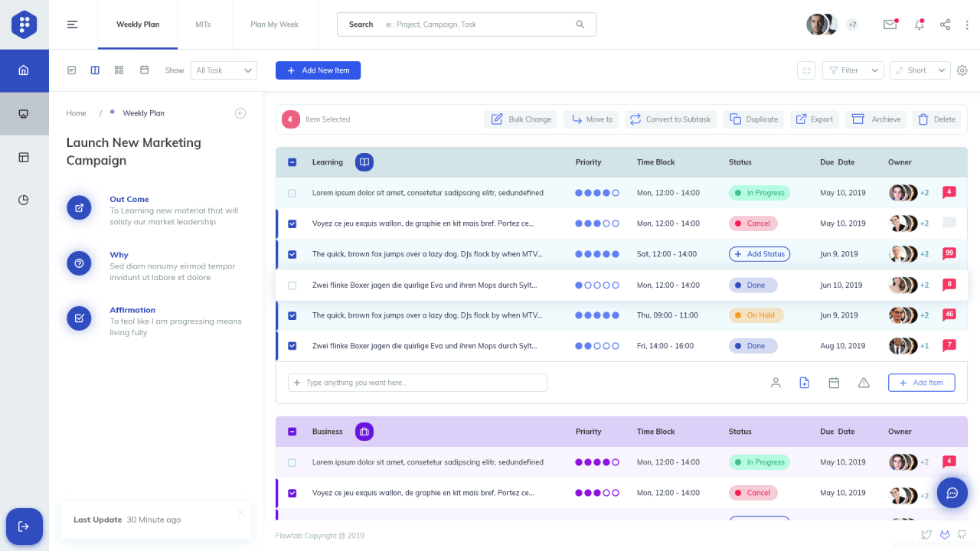The width and height of the screenshot is (980, 551).
Task: Open the Plan My Week tab
Action: pyautogui.click(x=274, y=24)
